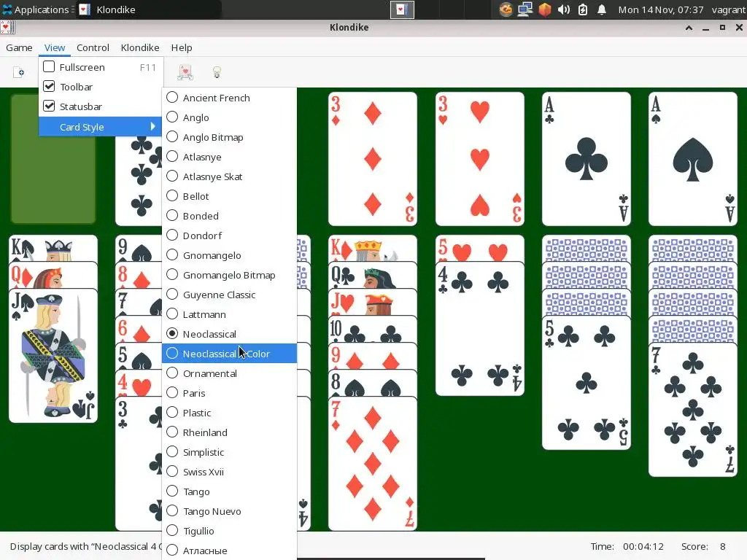Click the battery power tray icon
This screenshot has height=560, width=747.
[583, 9]
